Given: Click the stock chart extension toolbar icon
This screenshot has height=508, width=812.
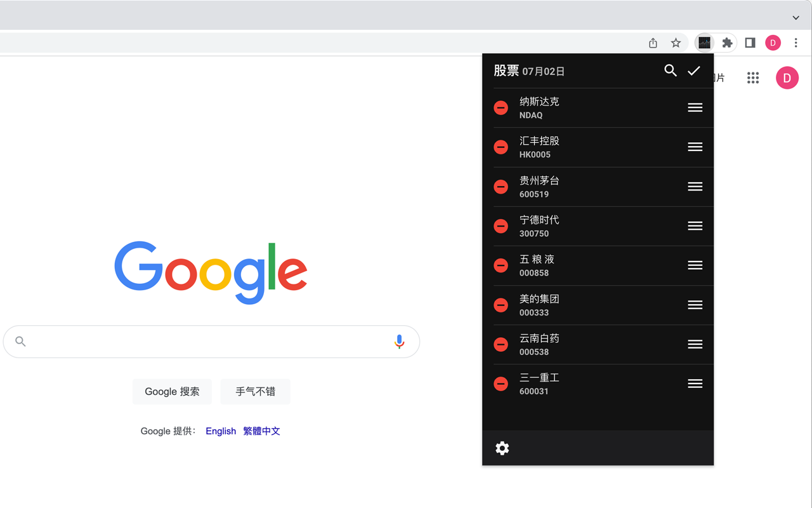Looking at the screenshot, I should 705,43.
